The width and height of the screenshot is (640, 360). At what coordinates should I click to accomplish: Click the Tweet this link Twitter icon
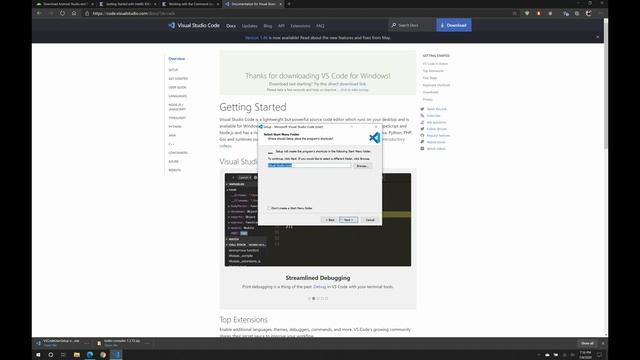[422, 109]
